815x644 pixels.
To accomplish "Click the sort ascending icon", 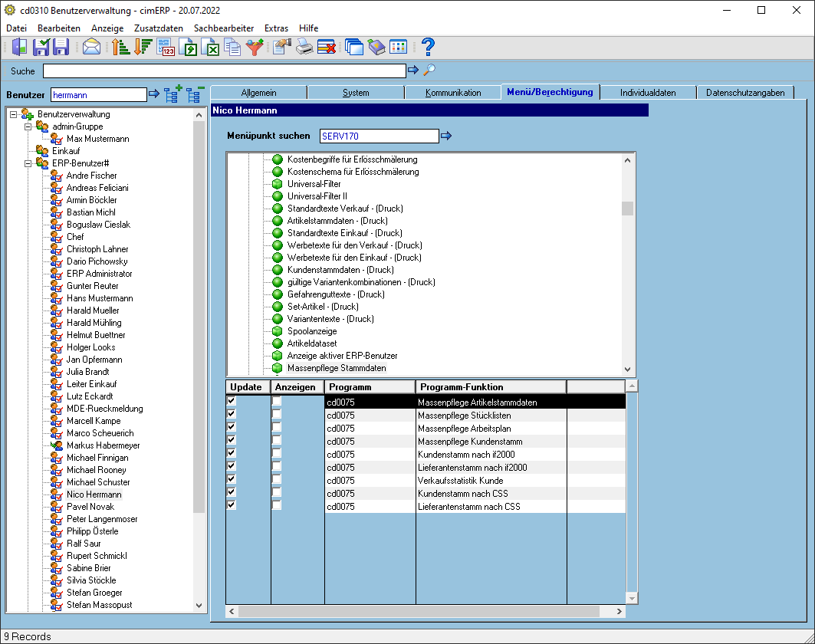I will (x=120, y=48).
